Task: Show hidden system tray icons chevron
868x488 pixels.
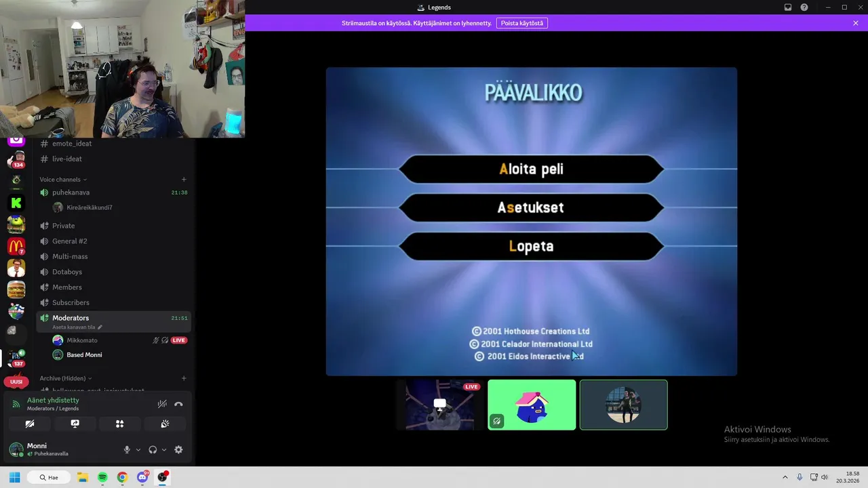Action: pyautogui.click(x=785, y=477)
